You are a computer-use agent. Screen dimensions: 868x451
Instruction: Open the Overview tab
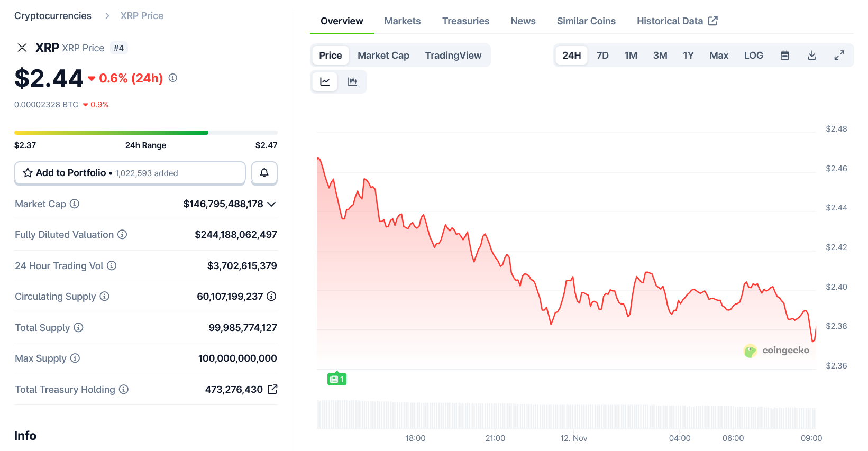click(342, 21)
